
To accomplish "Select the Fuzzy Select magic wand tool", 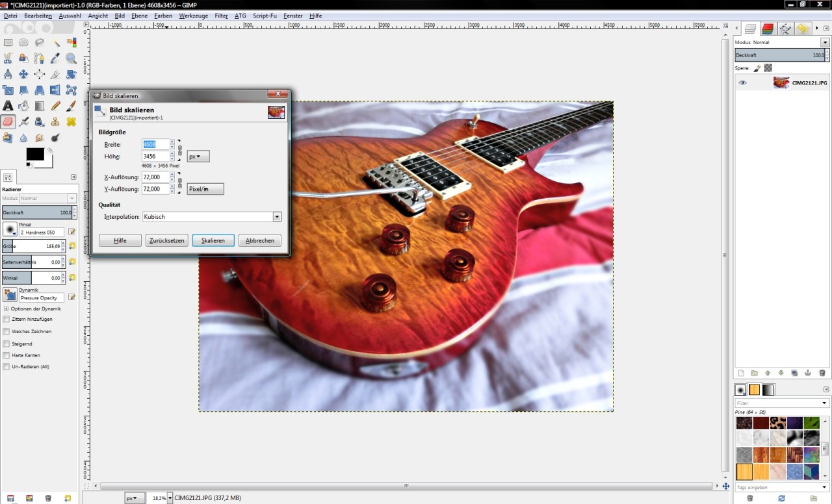I will pos(56,43).
